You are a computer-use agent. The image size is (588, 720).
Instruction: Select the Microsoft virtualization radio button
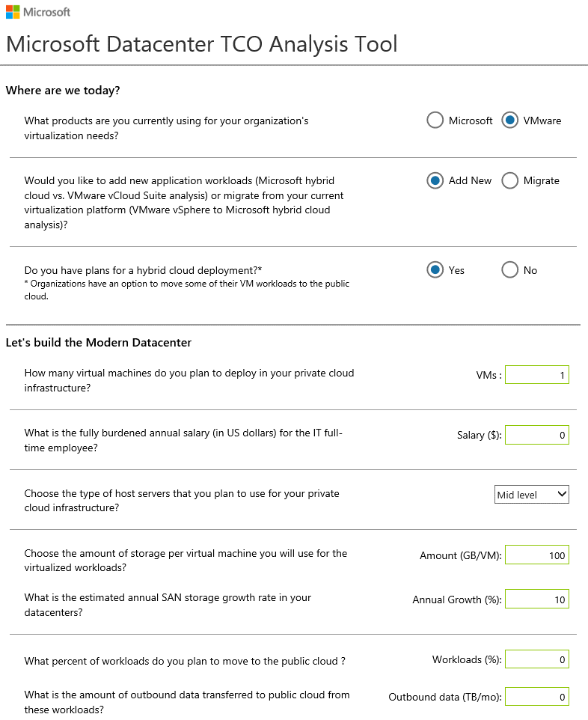[x=435, y=120]
